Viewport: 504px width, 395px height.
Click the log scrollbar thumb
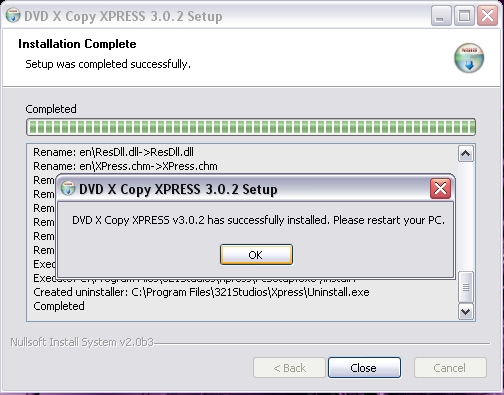coord(466,287)
